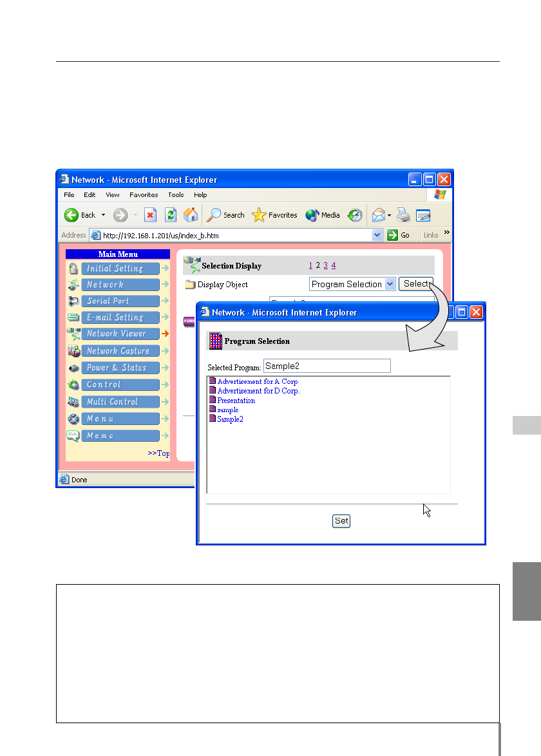Open the Mail button dropdown arrow
Viewport: 541px width, 756px height.
pos(389,216)
